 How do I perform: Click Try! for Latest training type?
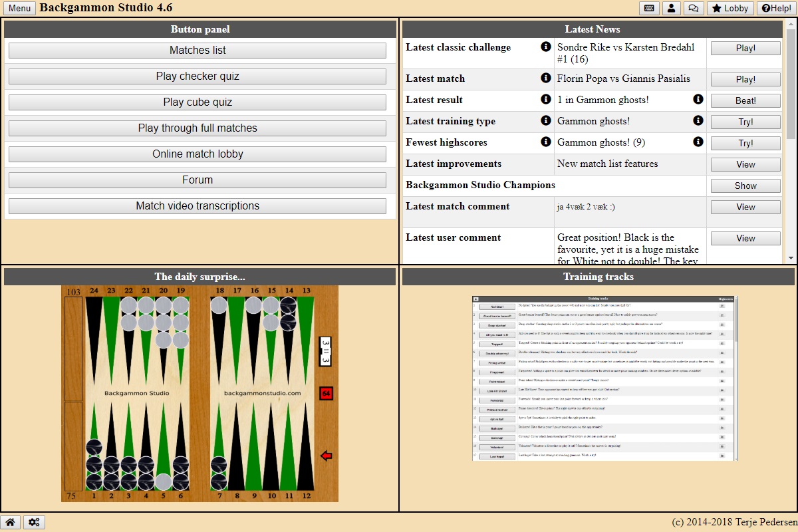click(745, 122)
